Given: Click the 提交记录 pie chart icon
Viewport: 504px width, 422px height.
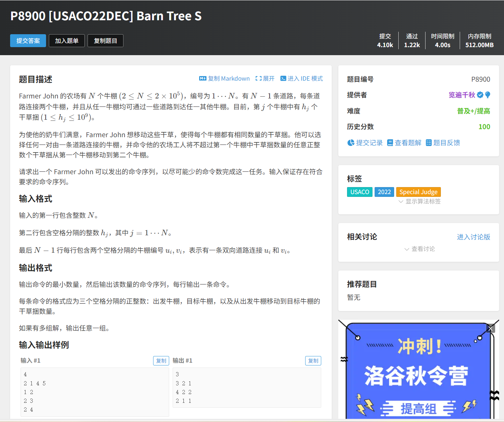Looking at the screenshot, I should pyautogui.click(x=351, y=143).
